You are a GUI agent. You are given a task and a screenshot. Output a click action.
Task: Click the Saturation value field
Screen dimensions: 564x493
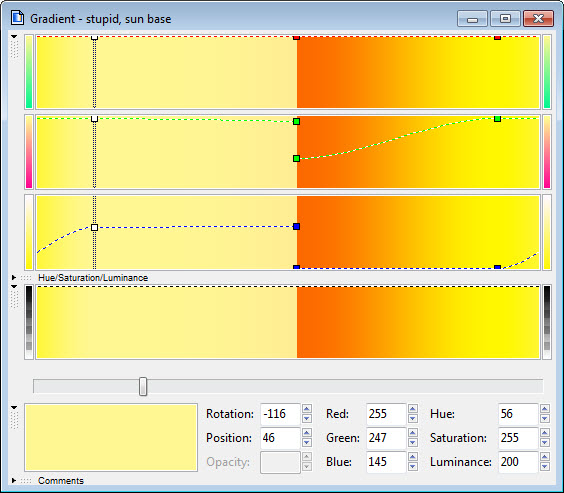[x=518, y=438]
